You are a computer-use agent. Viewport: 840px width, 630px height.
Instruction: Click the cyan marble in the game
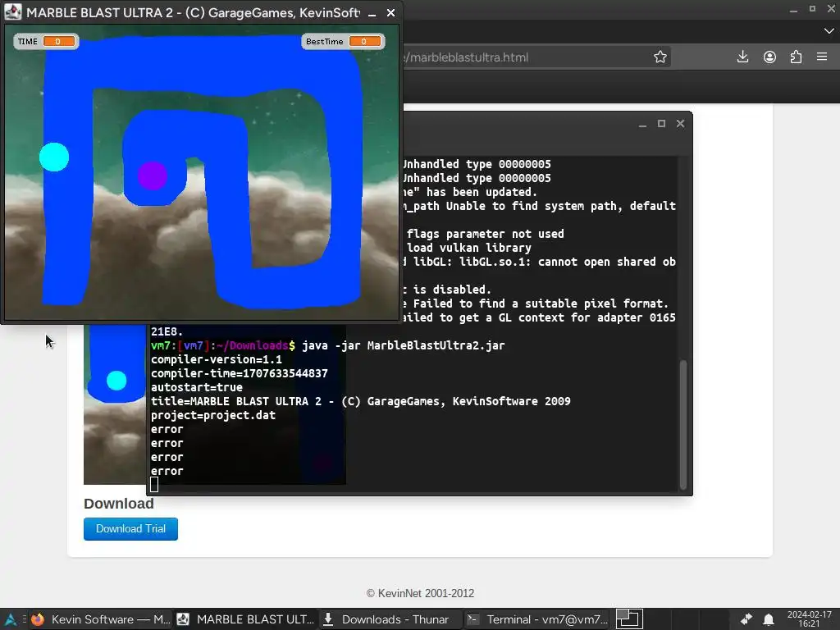pos(54,157)
